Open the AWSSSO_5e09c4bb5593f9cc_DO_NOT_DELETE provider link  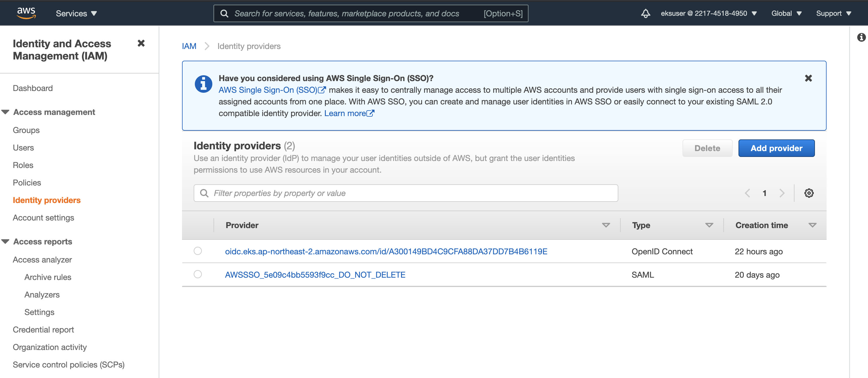coord(315,274)
